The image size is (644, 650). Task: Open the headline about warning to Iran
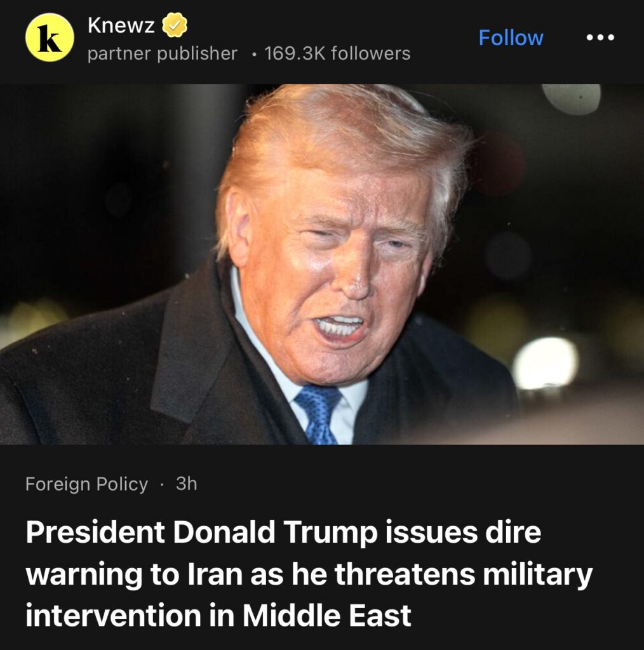coord(309,574)
